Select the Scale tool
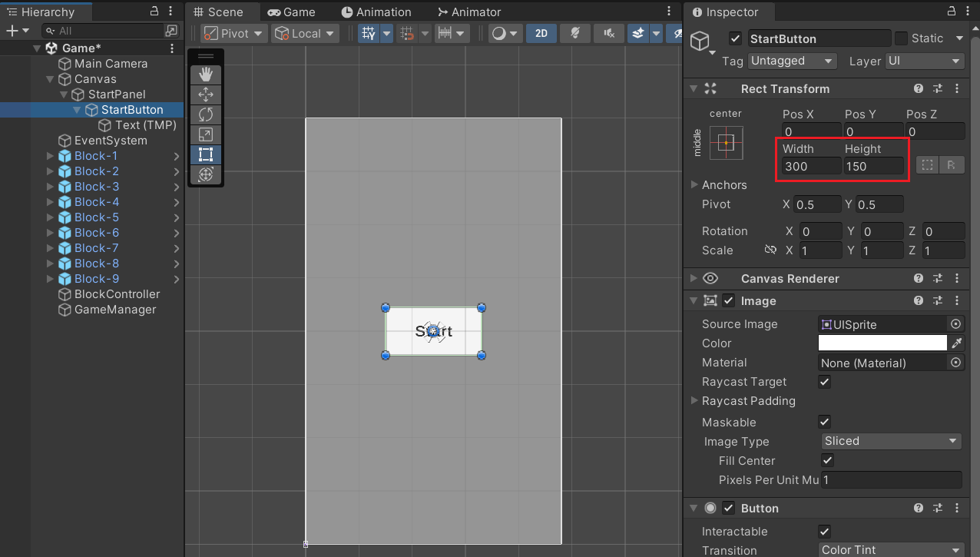980x557 pixels. coord(205,134)
